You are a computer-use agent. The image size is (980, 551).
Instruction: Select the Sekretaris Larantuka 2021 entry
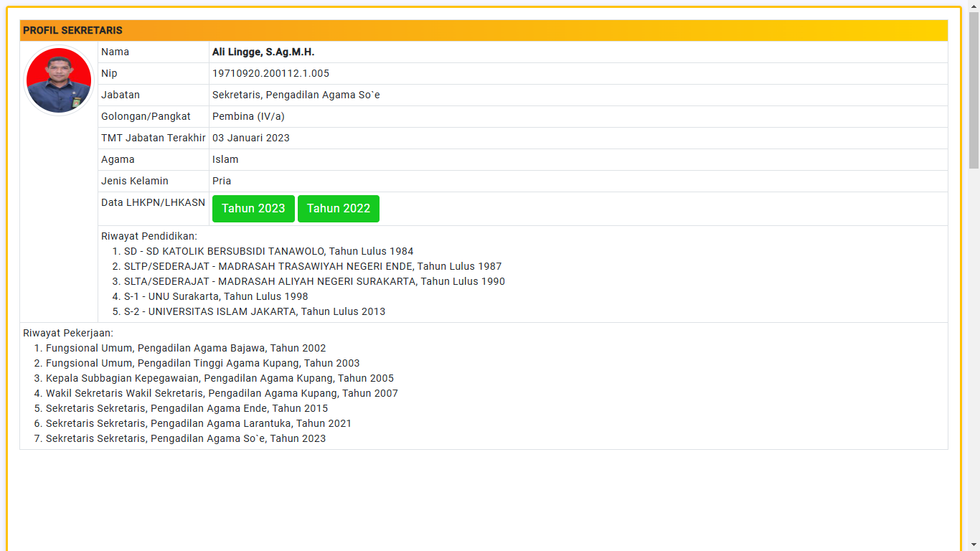point(199,423)
